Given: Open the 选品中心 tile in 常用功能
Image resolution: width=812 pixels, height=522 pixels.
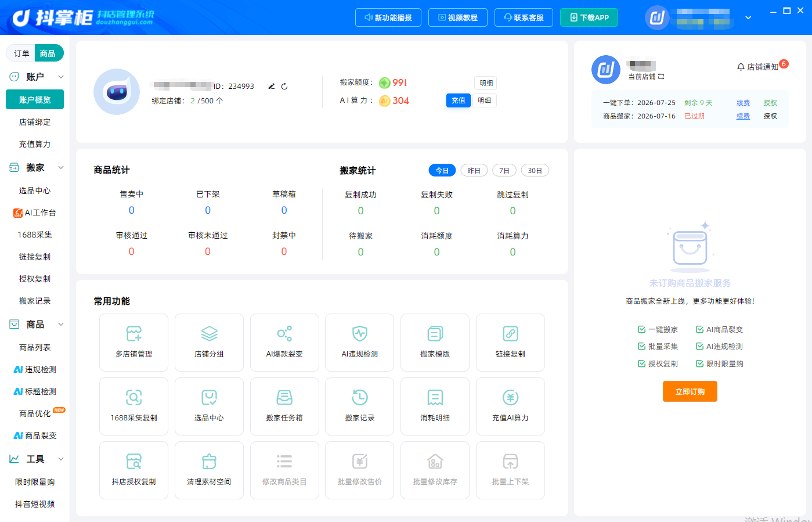Looking at the screenshot, I should click(x=209, y=406).
